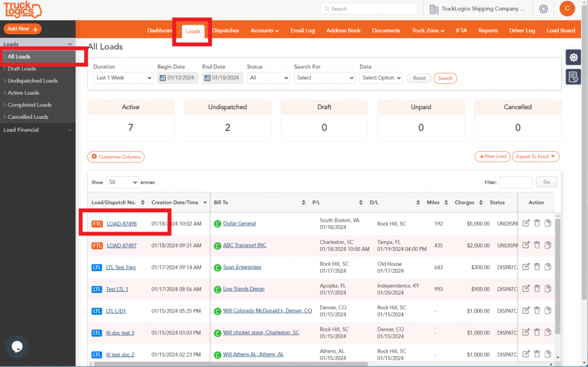
Task: Delete LOAD-87497 with its trash icon
Action: coord(537,245)
